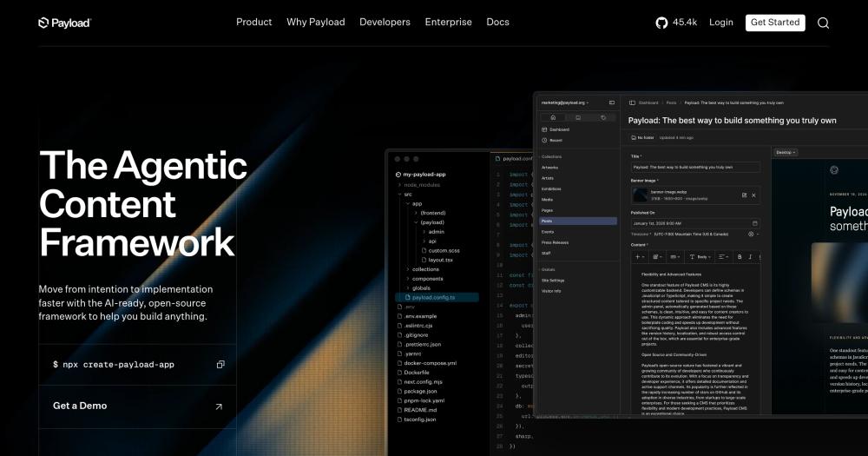Click the Published On date field
This screenshot has height=456, width=868.
pyautogui.click(x=695, y=223)
